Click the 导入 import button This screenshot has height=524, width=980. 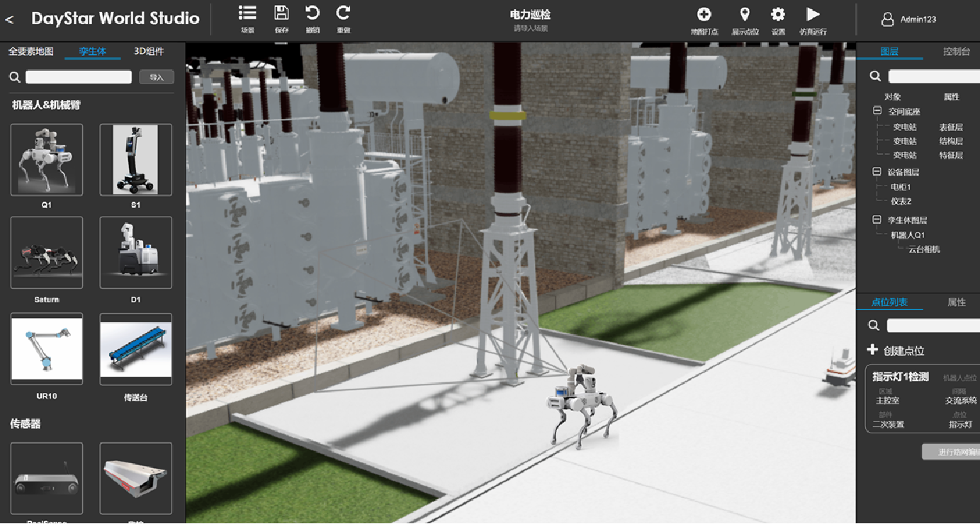pos(157,77)
